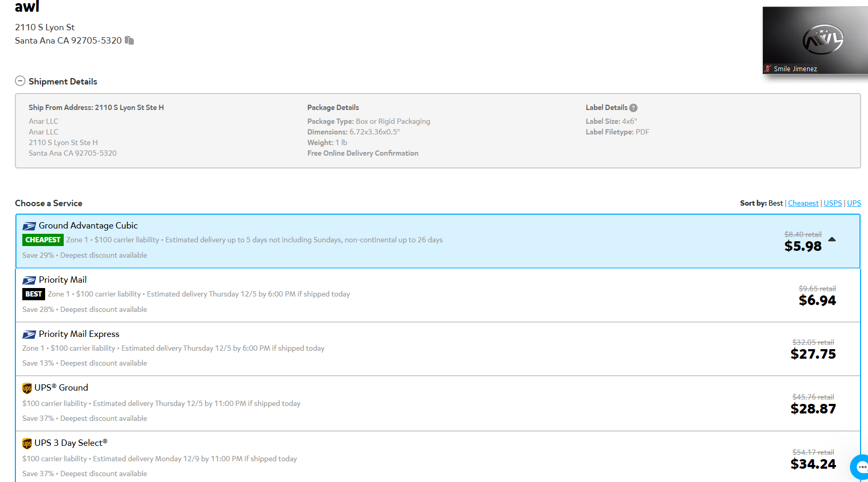The image size is (868, 482).
Task: Click the Choose a Service heading
Action: (48, 203)
